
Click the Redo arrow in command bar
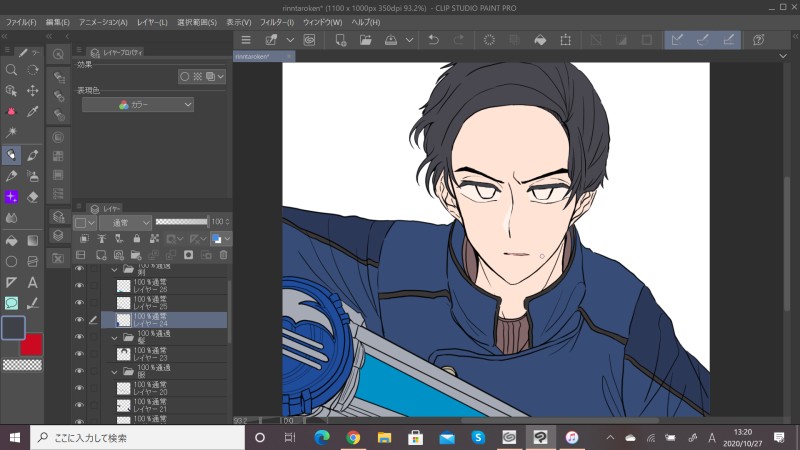coord(459,40)
